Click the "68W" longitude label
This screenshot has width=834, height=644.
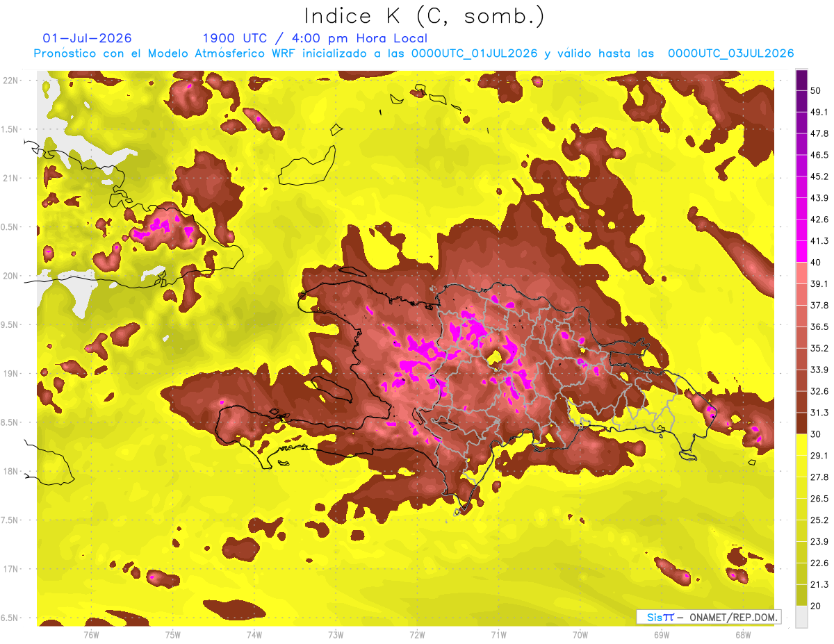click(743, 635)
